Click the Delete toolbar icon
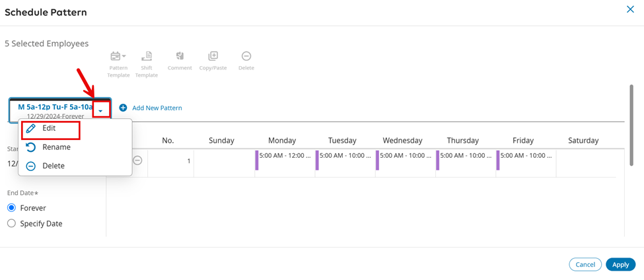 (x=246, y=57)
